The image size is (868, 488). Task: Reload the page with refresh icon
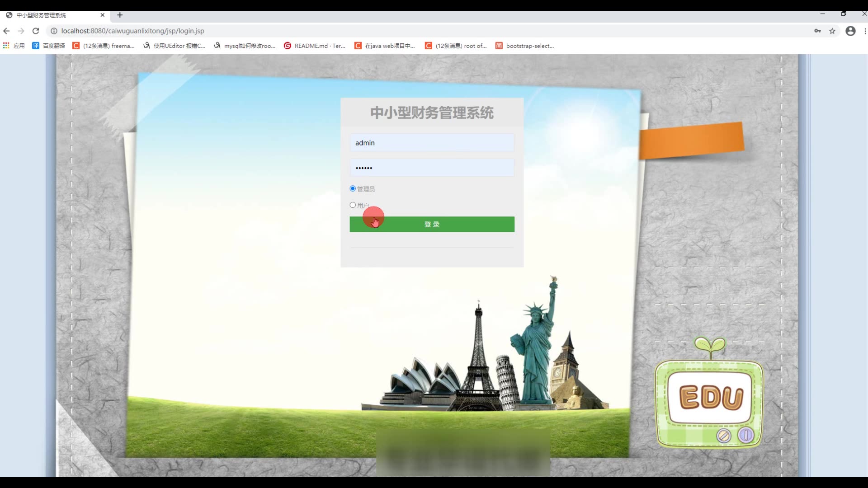point(36,31)
